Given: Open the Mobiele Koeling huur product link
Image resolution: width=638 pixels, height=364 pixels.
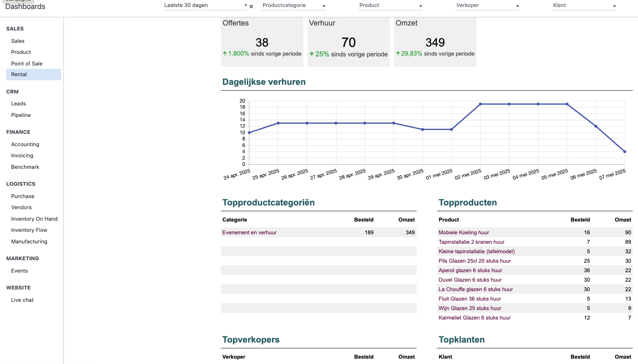Looking at the screenshot, I should (x=464, y=233).
